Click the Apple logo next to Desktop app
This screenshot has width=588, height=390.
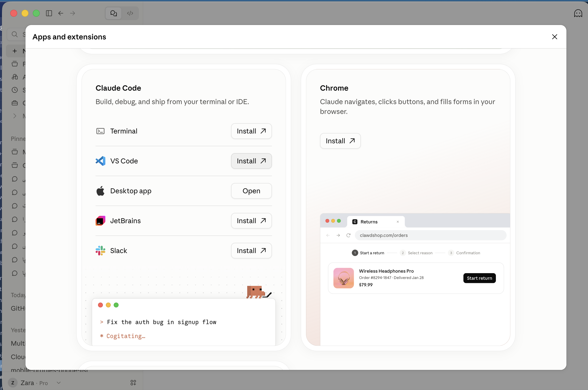coord(100,191)
